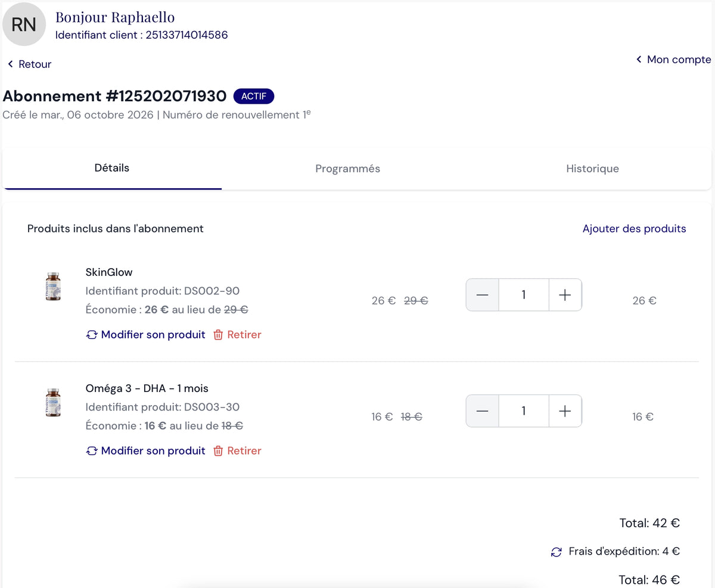Decrease SkinGlow quantity with minus button

click(483, 295)
